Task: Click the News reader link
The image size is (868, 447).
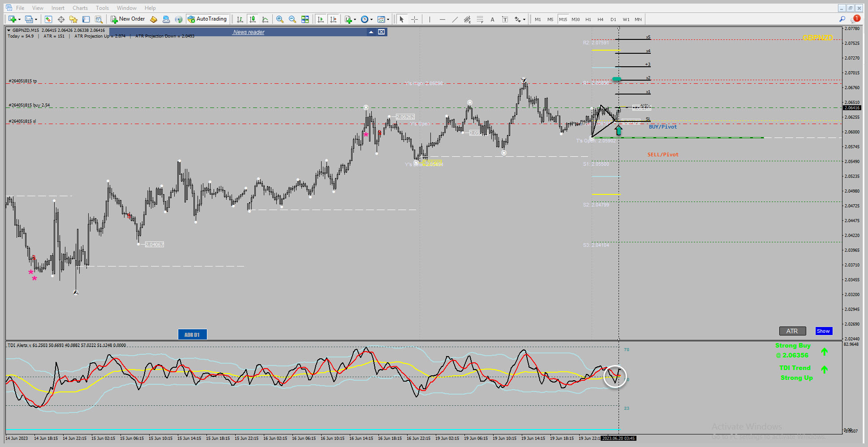Action: (249, 32)
